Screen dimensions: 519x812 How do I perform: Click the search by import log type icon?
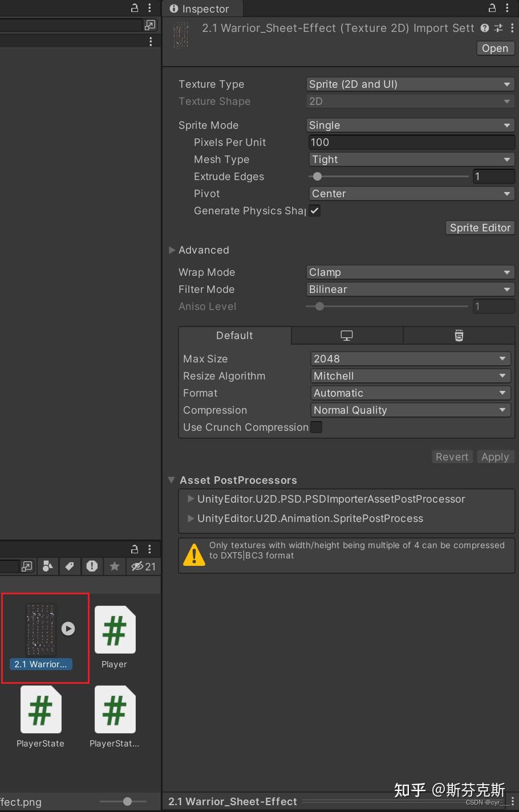pos(92,566)
